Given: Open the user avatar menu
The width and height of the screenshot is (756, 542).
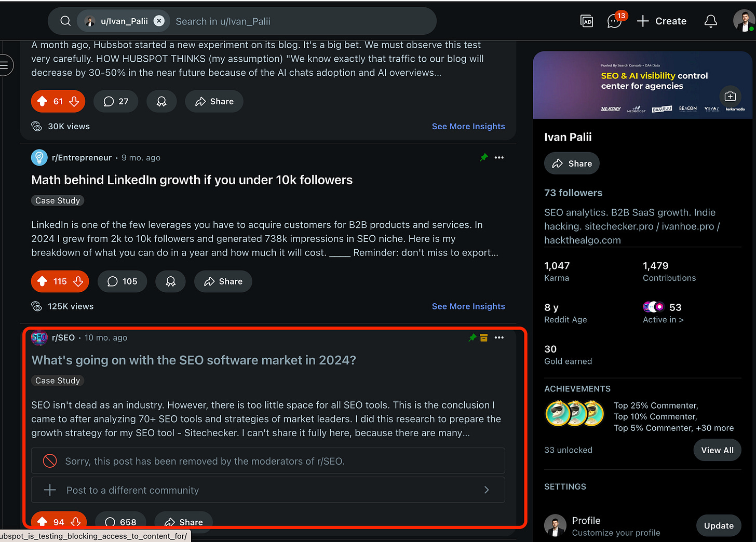Looking at the screenshot, I should (744, 21).
